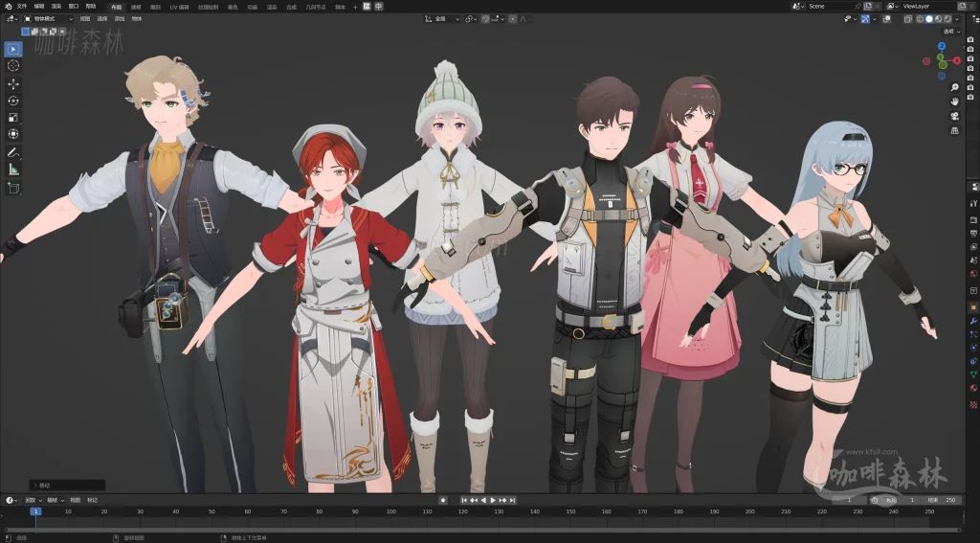Screen dimensions: 980x543
Task: Switch to solid viewport shading
Action: [x=929, y=19]
